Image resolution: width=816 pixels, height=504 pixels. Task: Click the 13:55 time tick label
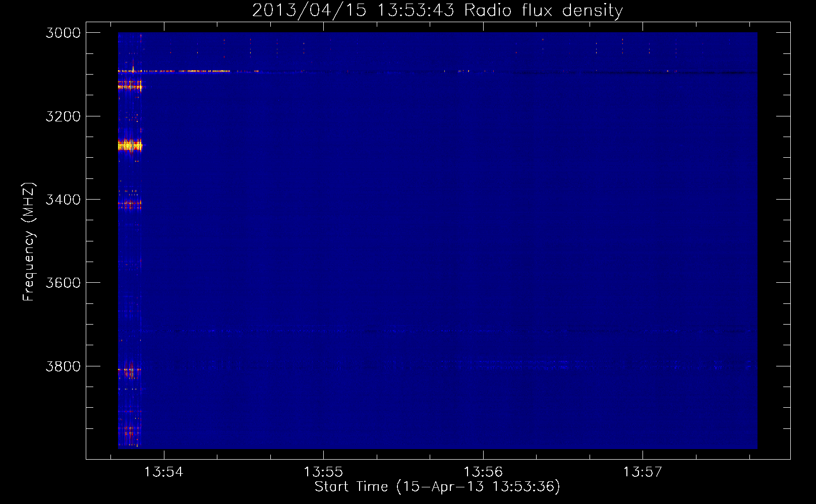(323, 472)
